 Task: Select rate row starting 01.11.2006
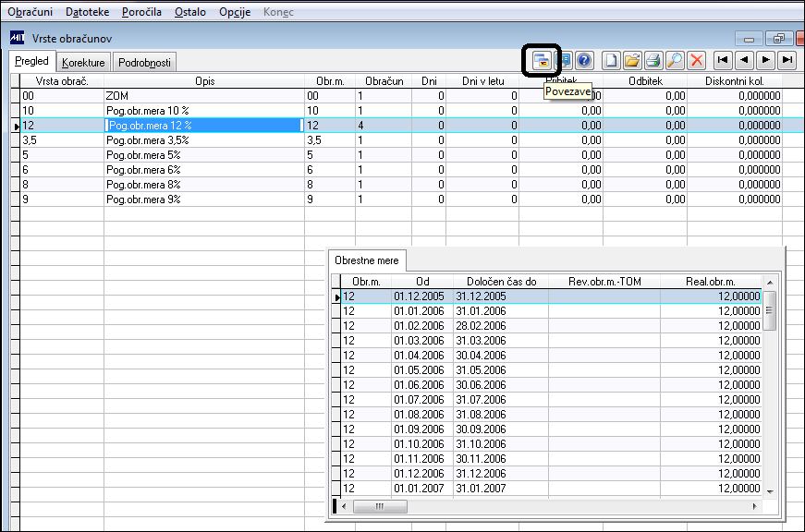pos(552,459)
